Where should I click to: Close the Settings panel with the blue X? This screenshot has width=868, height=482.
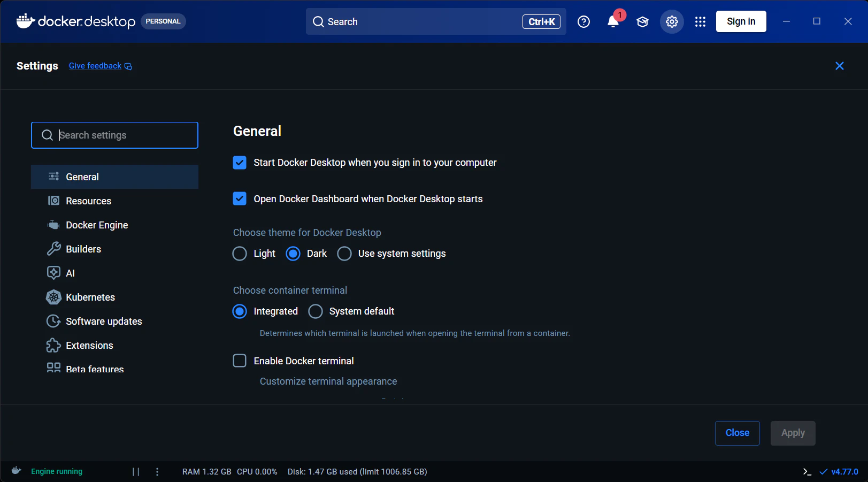pyautogui.click(x=840, y=66)
